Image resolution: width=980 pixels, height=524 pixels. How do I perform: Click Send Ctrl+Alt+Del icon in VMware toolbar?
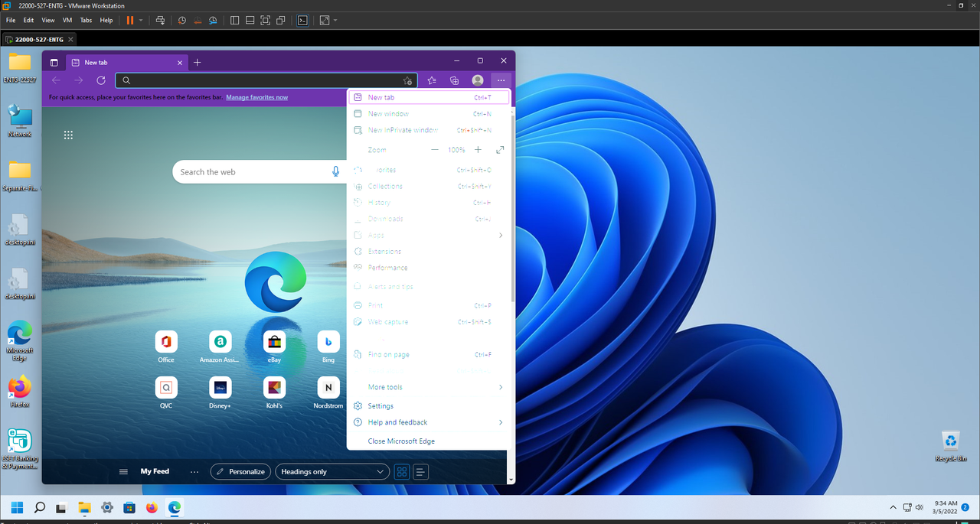coord(159,20)
